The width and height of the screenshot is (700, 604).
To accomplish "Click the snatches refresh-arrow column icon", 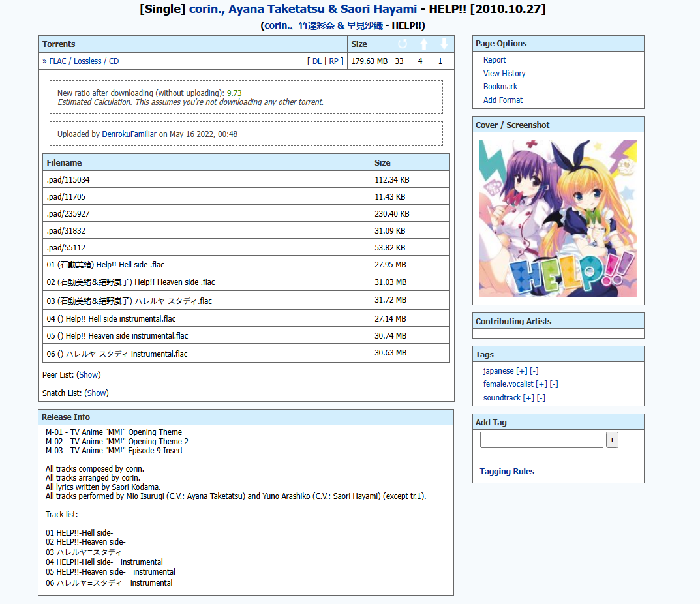I will (403, 44).
